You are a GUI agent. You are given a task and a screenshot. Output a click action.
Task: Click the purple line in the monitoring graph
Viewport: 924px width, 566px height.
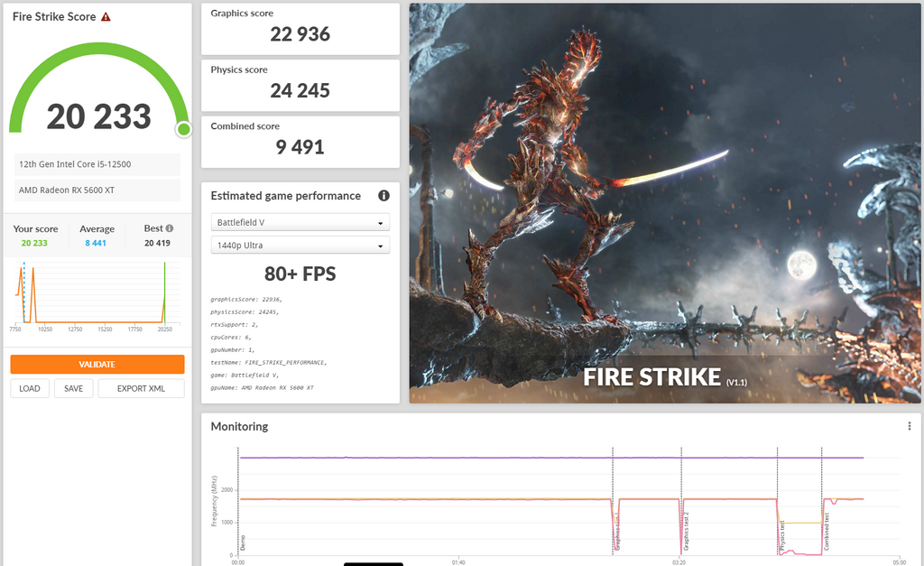(551, 458)
